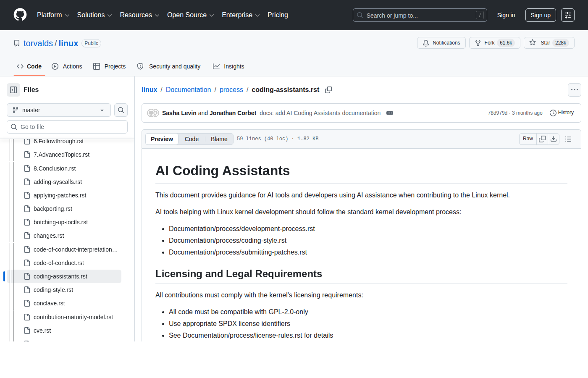This screenshot has width=588, height=378.
Task: Open the master branch selector
Action: click(58, 110)
